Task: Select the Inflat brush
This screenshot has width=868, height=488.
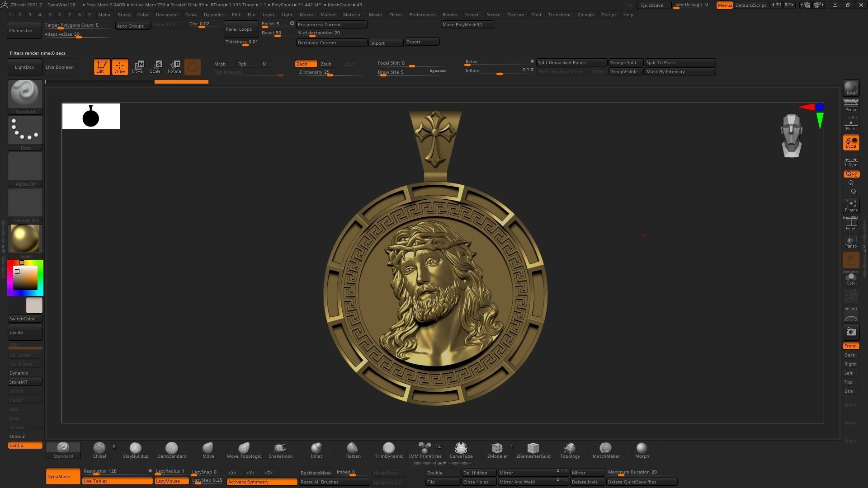Action: (316, 450)
